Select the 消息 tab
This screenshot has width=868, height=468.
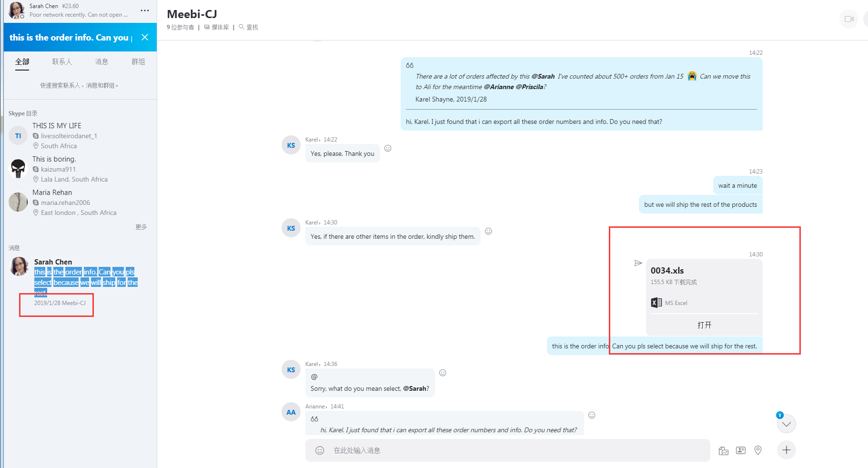(101, 62)
